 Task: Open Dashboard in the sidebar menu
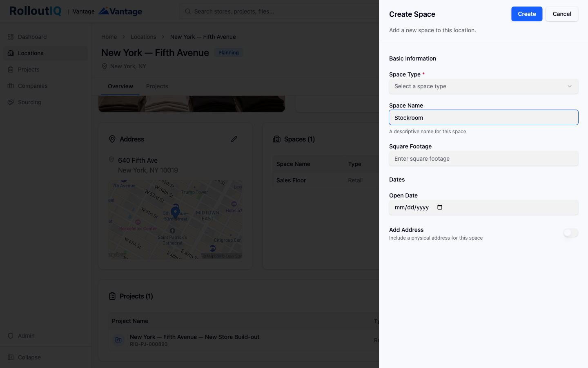coord(45,37)
